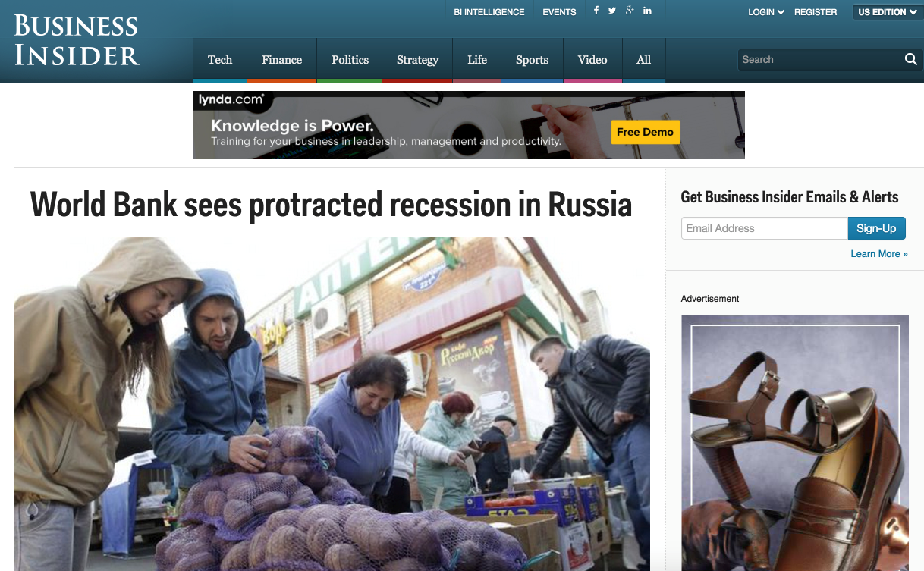Visit the Google Plus icon link

click(x=630, y=11)
